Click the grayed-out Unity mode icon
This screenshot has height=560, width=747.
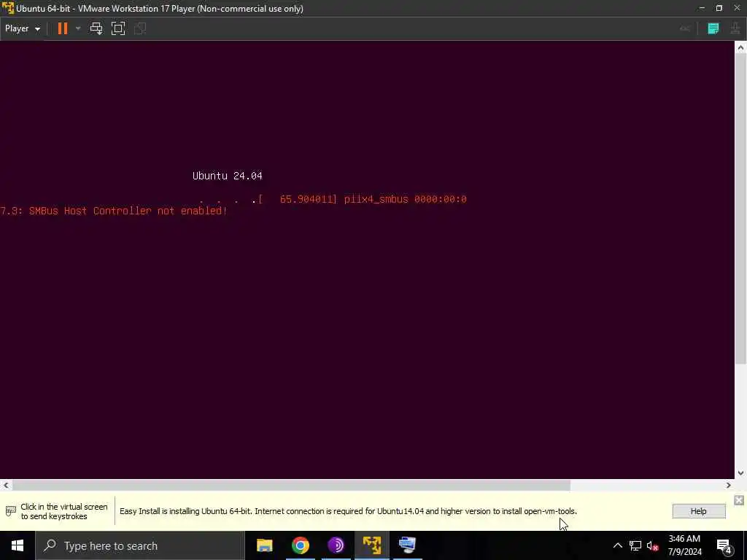click(140, 28)
